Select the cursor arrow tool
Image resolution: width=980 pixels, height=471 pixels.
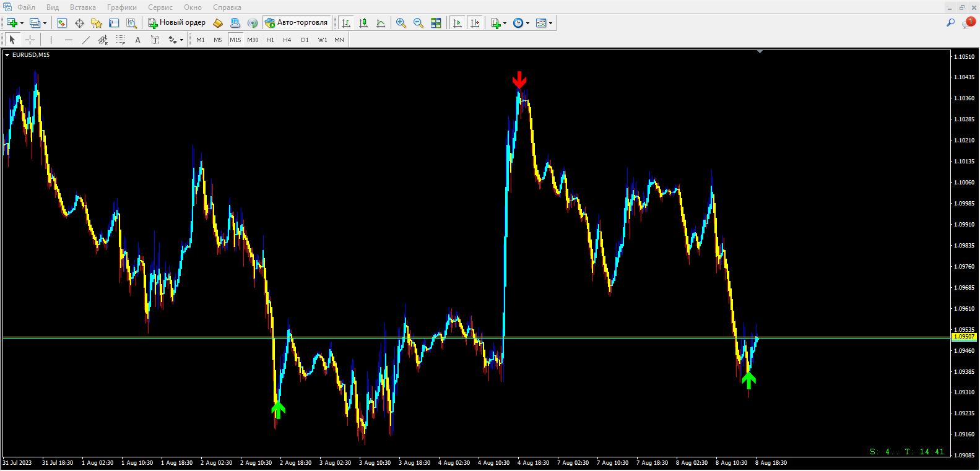pyautogui.click(x=12, y=40)
